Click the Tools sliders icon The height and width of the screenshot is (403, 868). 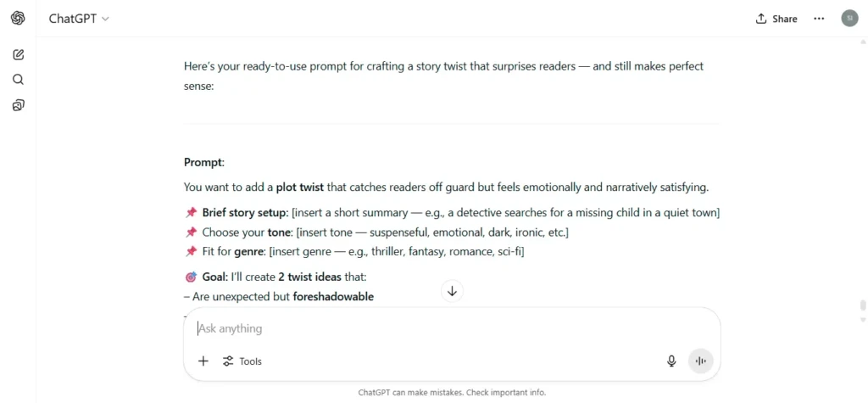click(x=228, y=361)
